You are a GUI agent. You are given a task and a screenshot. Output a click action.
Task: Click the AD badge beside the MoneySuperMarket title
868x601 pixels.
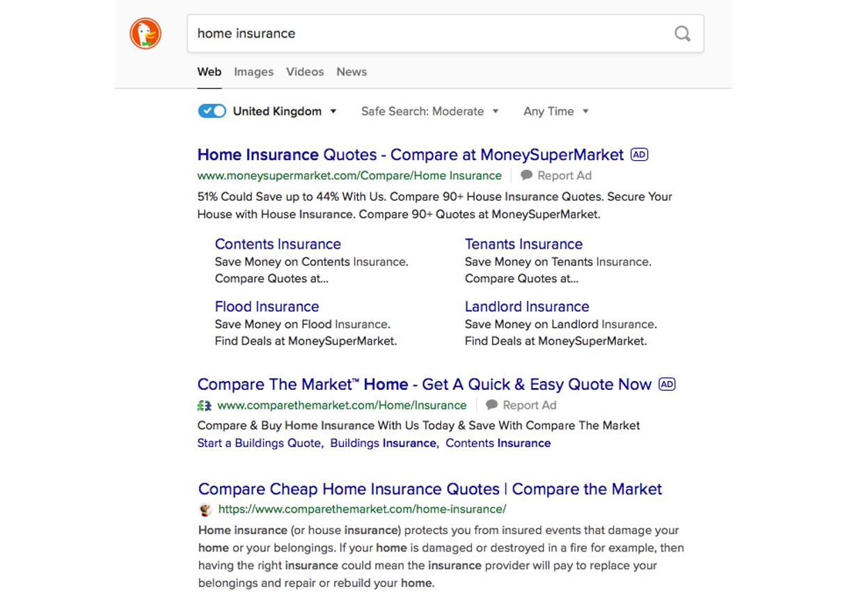coord(639,155)
